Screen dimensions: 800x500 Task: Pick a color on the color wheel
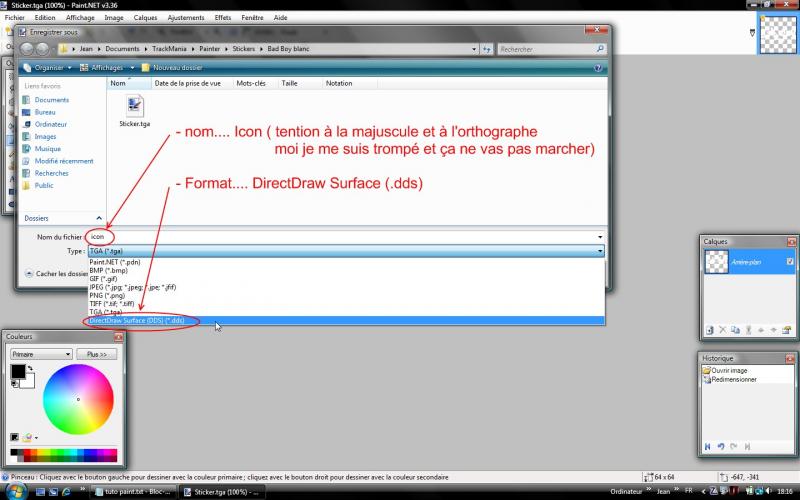coord(78,399)
